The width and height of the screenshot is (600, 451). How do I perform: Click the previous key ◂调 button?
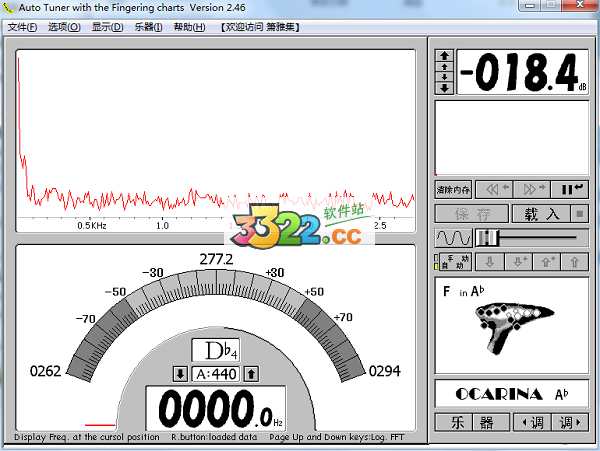tap(531, 422)
